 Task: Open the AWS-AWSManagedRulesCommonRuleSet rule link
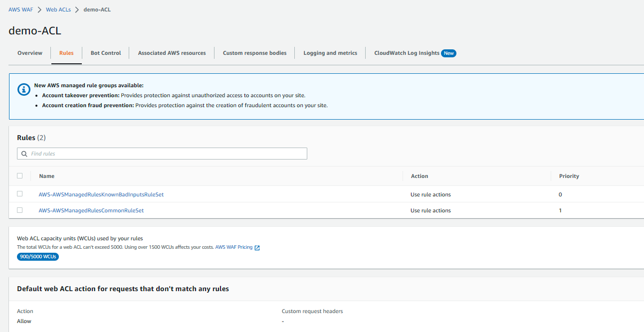91,210
